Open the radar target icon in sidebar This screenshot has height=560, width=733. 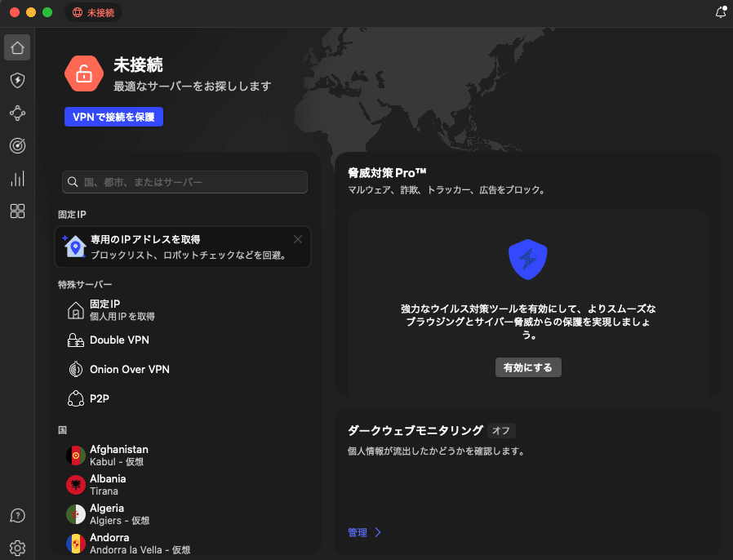pyautogui.click(x=17, y=145)
